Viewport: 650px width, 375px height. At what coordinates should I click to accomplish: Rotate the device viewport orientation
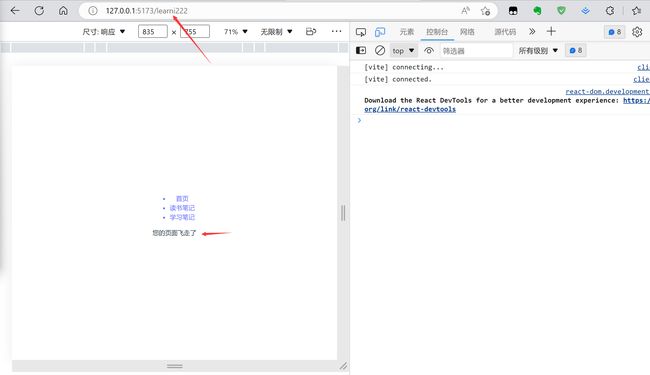coord(311,31)
